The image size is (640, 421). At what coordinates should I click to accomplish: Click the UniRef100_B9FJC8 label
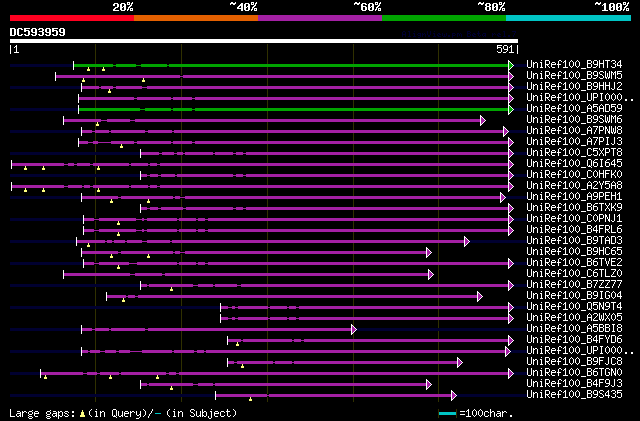574,362
